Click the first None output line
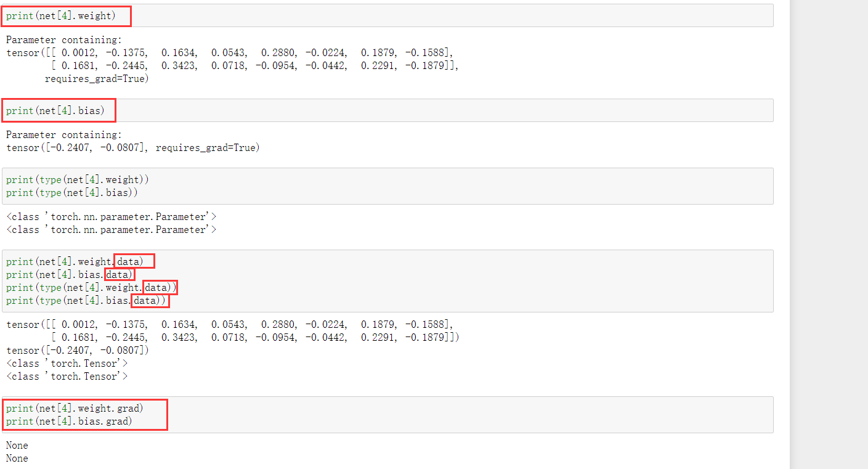Screen dimensions: 868x469 (x=17, y=445)
